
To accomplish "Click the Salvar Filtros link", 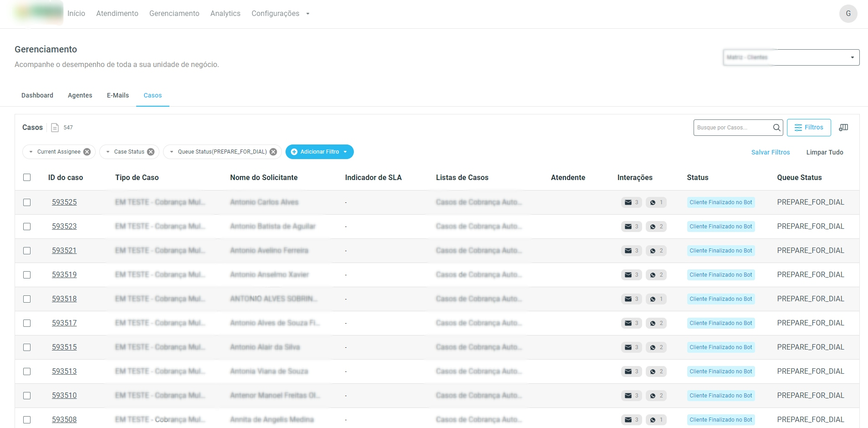I will (x=770, y=152).
